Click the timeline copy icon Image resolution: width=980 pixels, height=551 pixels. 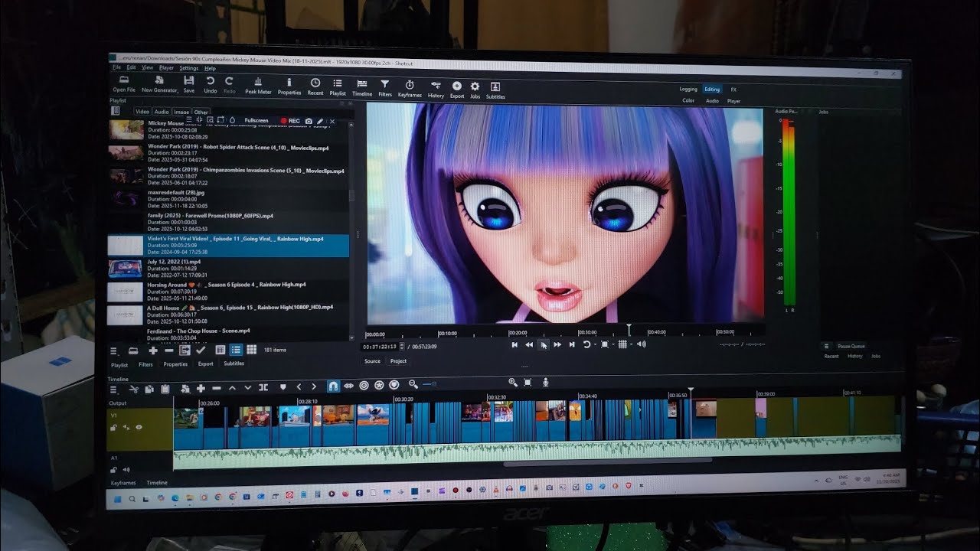tap(149, 389)
